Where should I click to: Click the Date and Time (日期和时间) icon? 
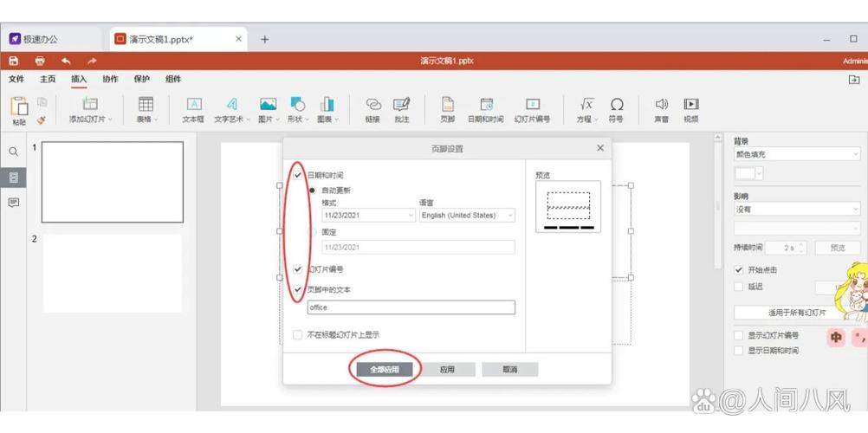click(x=486, y=104)
